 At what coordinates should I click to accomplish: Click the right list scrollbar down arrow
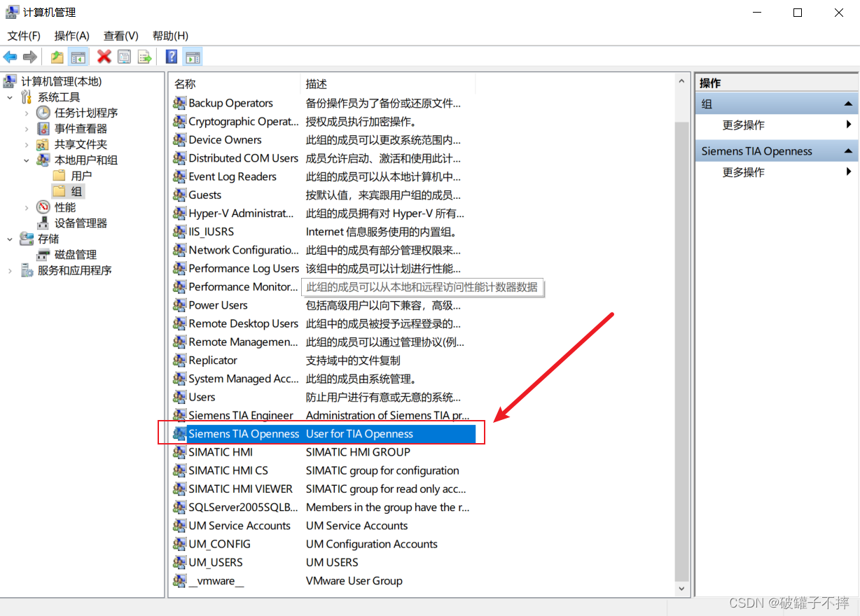681,588
